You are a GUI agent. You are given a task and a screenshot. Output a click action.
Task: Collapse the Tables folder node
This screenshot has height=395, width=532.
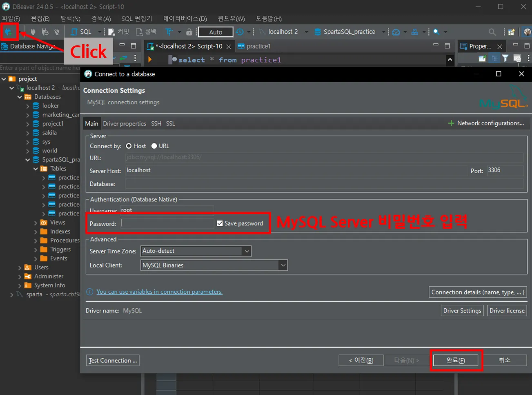click(36, 169)
